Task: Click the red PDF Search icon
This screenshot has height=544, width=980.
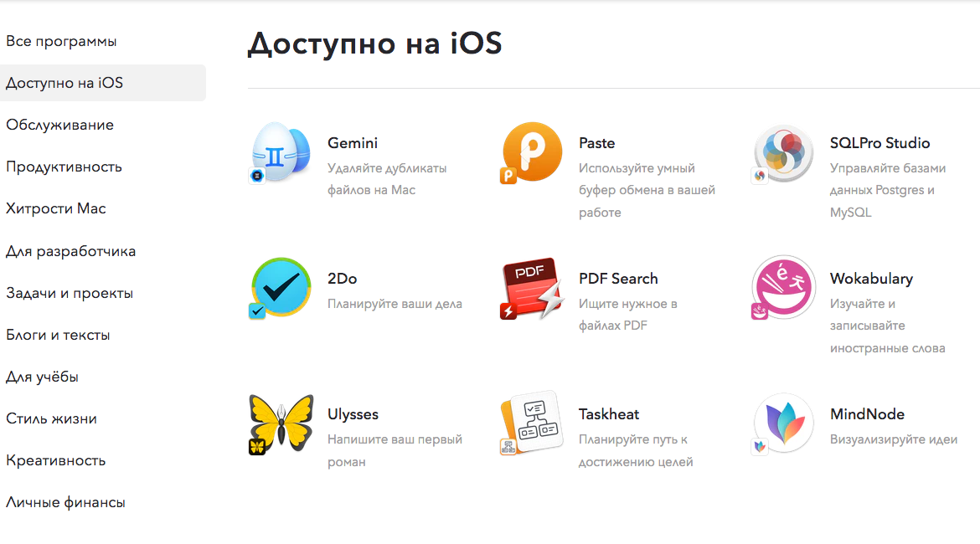Action: [x=533, y=287]
